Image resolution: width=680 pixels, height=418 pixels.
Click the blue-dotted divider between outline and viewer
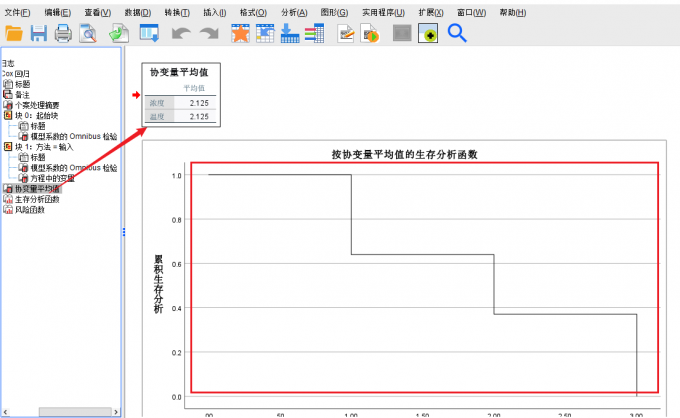[123, 232]
